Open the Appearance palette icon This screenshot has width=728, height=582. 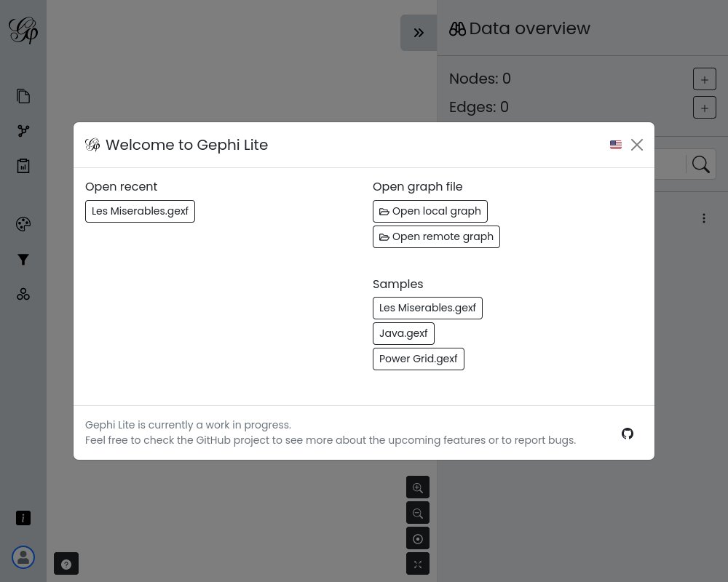23,224
